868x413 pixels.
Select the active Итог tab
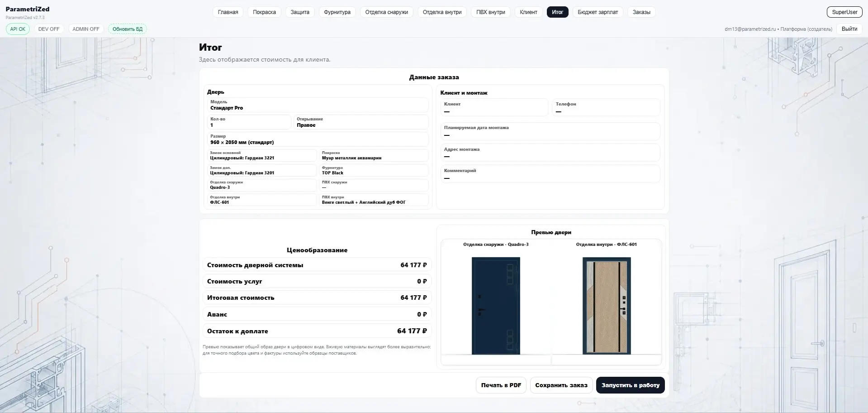557,12
